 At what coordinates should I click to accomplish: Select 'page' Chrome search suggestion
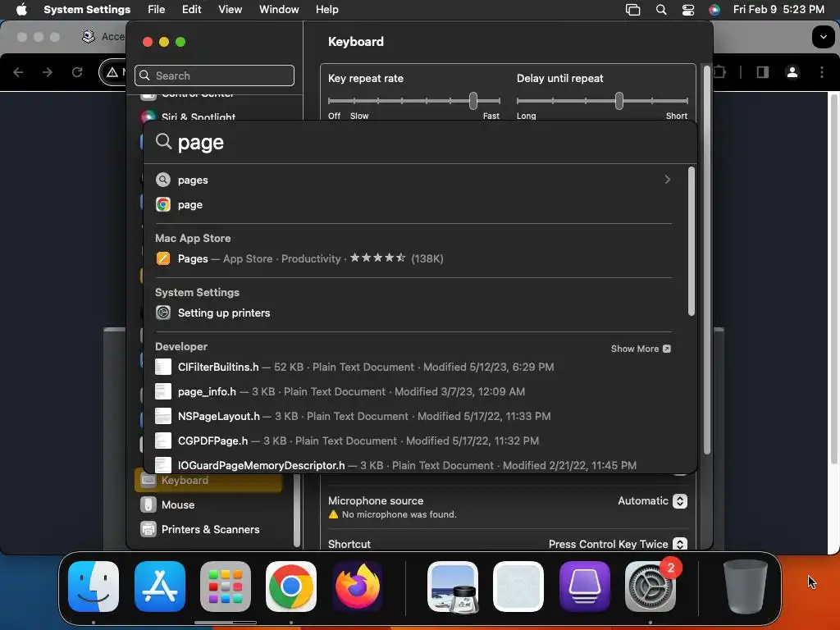(x=413, y=204)
